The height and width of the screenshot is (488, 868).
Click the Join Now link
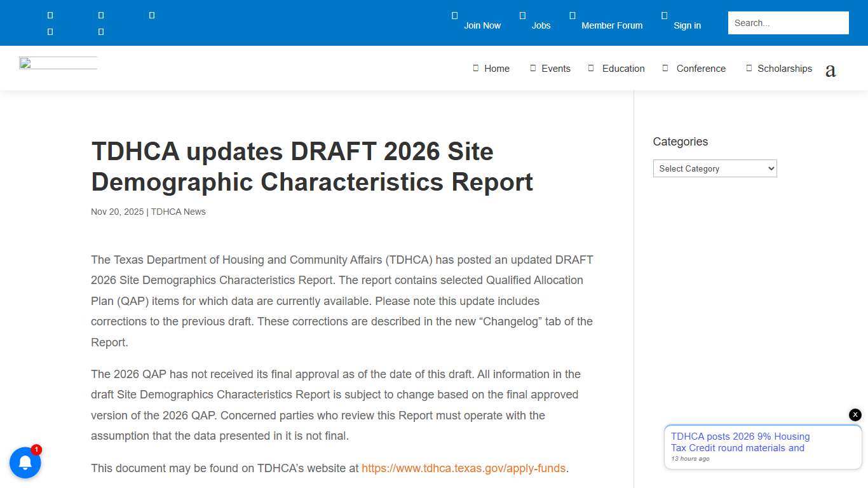tap(482, 25)
